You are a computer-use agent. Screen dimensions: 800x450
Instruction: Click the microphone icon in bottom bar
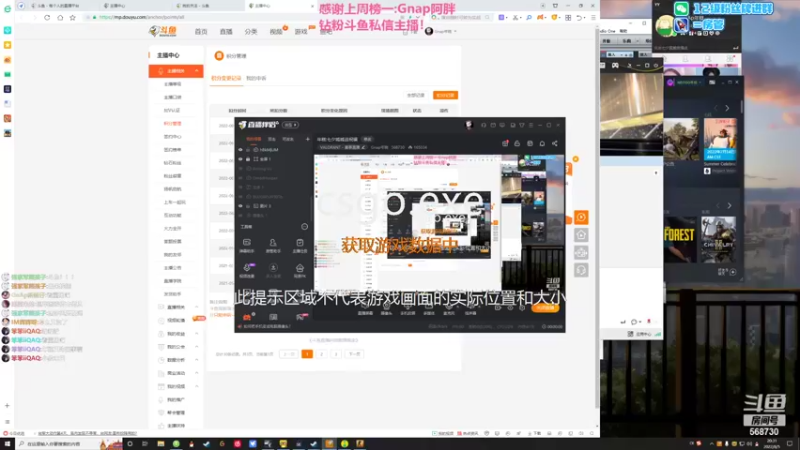point(449,308)
